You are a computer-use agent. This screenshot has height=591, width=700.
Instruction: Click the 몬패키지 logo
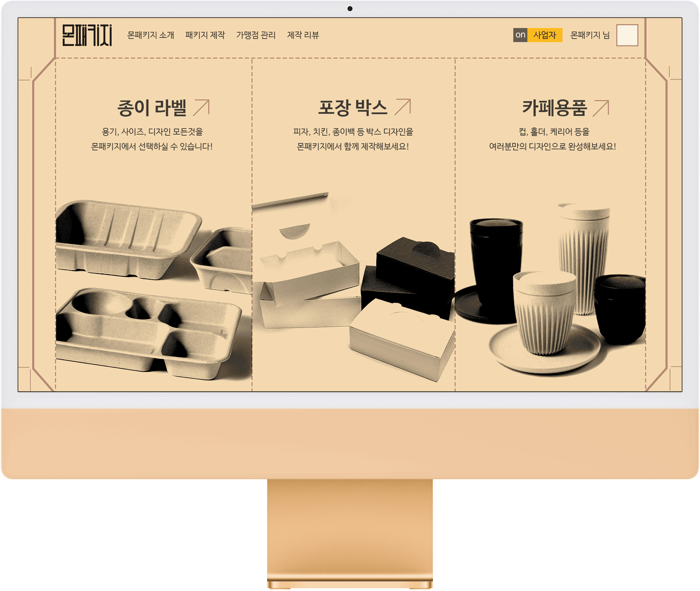87,35
